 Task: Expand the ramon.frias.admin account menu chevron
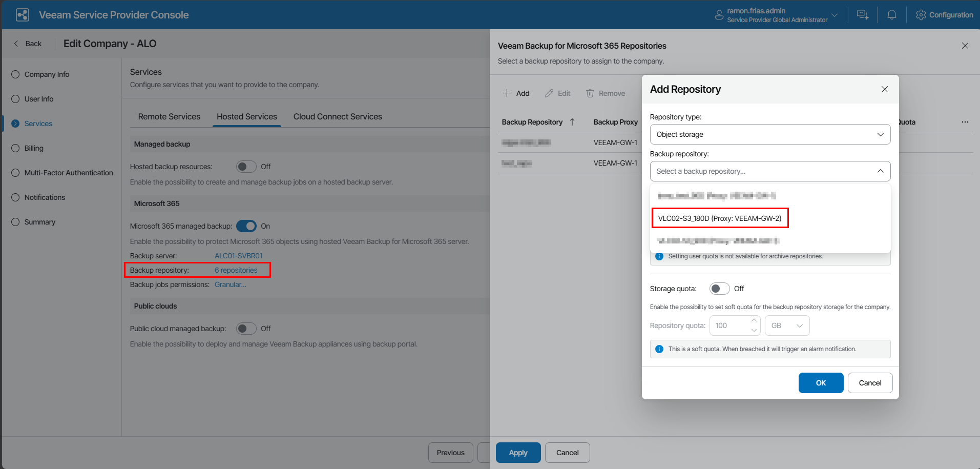point(835,15)
